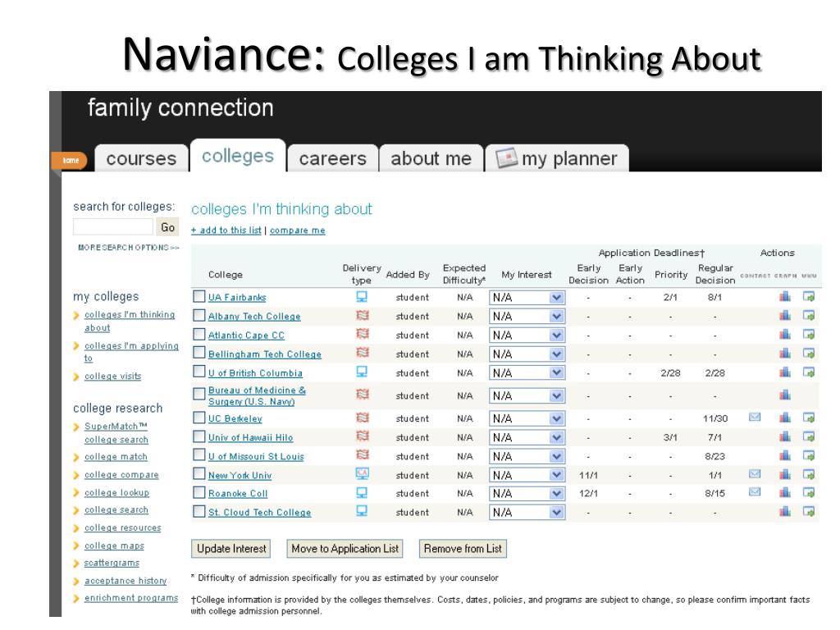840x630 pixels.
Task: Open the scattergrams sidebar link
Action: (x=112, y=563)
